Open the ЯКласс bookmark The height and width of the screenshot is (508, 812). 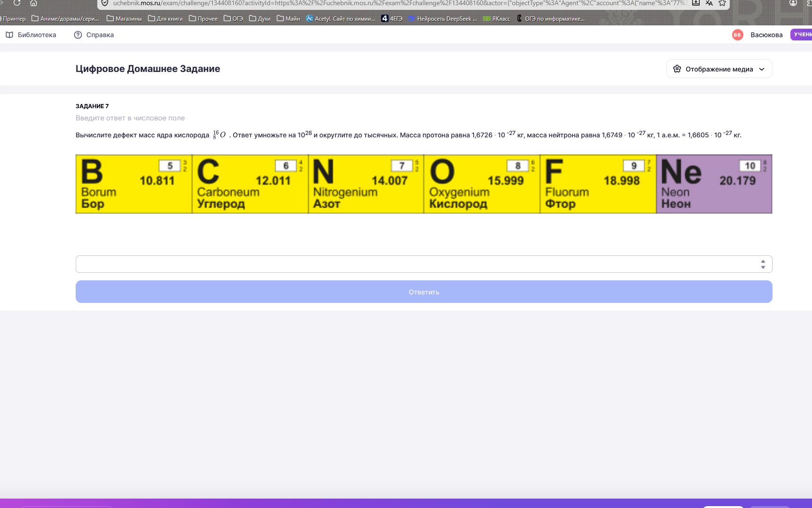pyautogui.click(x=497, y=19)
